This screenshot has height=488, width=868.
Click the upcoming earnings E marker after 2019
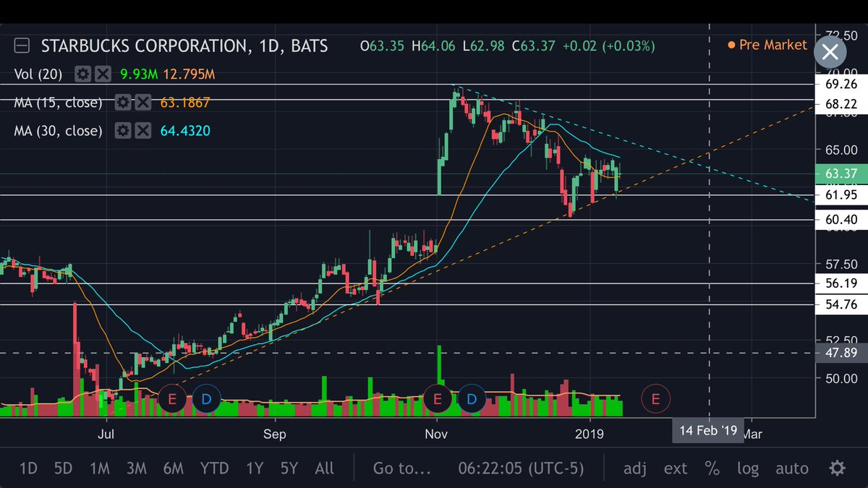[x=656, y=398]
